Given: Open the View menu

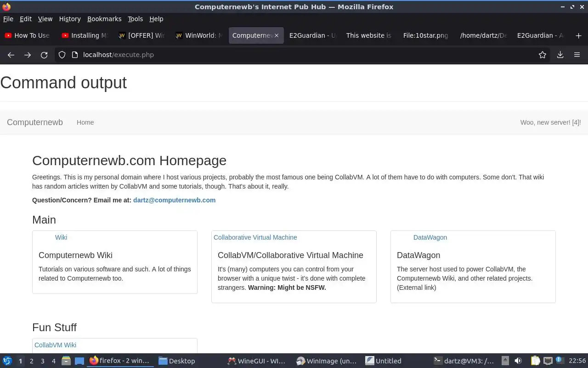Looking at the screenshot, I should pos(45,19).
